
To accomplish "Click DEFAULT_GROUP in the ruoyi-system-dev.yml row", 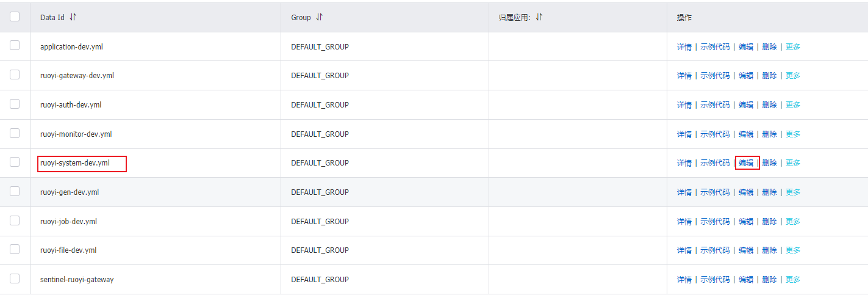I will click(x=320, y=163).
